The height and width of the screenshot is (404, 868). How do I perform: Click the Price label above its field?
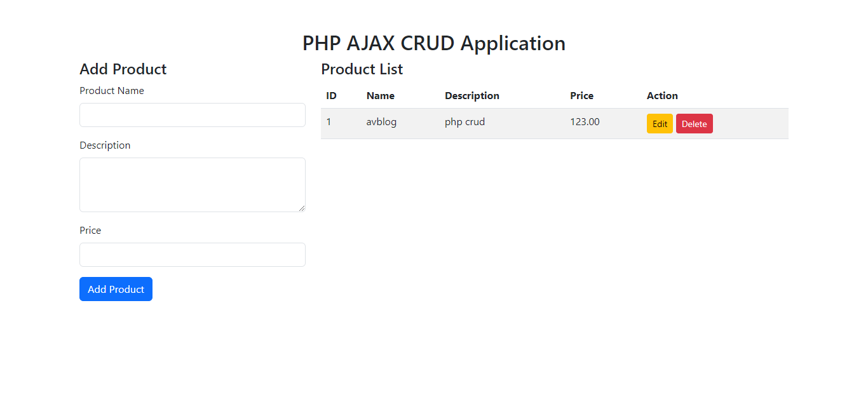(90, 231)
